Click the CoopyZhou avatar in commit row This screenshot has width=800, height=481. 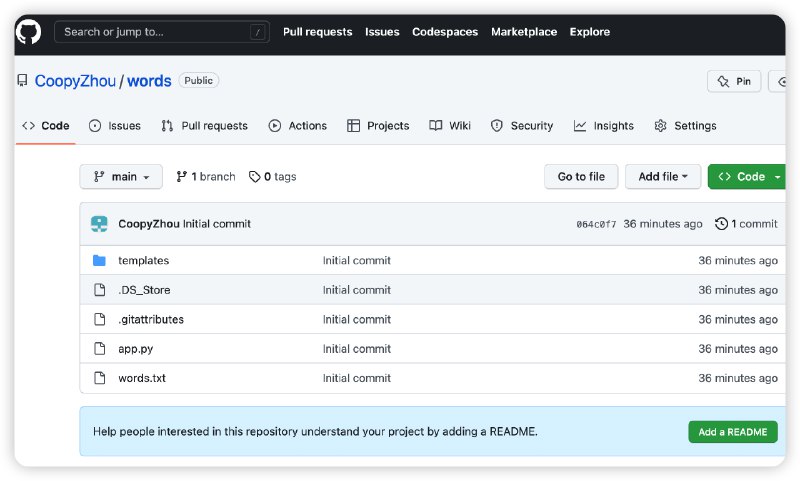click(x=99, y=224)
